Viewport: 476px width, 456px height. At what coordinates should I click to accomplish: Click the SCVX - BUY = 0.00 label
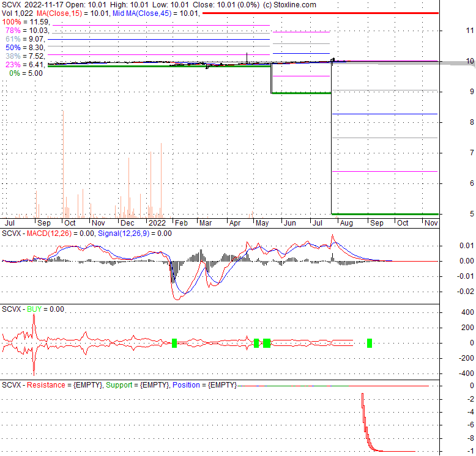(x=33, y=309)
